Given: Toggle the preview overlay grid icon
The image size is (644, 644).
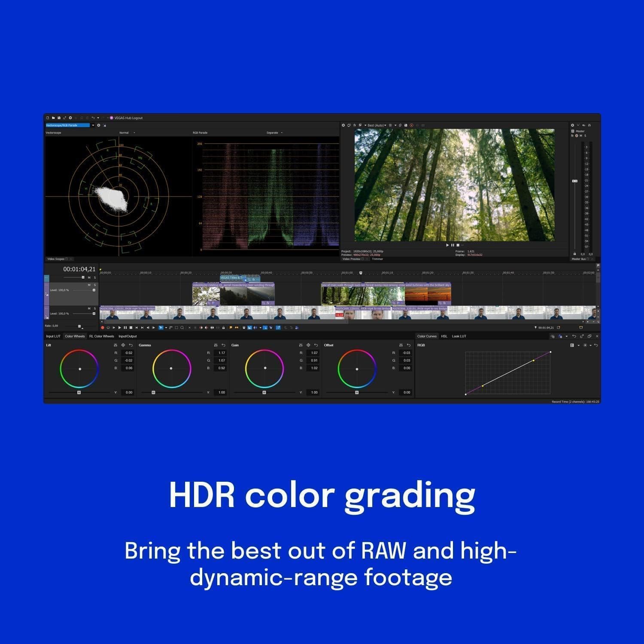Looking at the screenshot, I should (x=390, y=125).
